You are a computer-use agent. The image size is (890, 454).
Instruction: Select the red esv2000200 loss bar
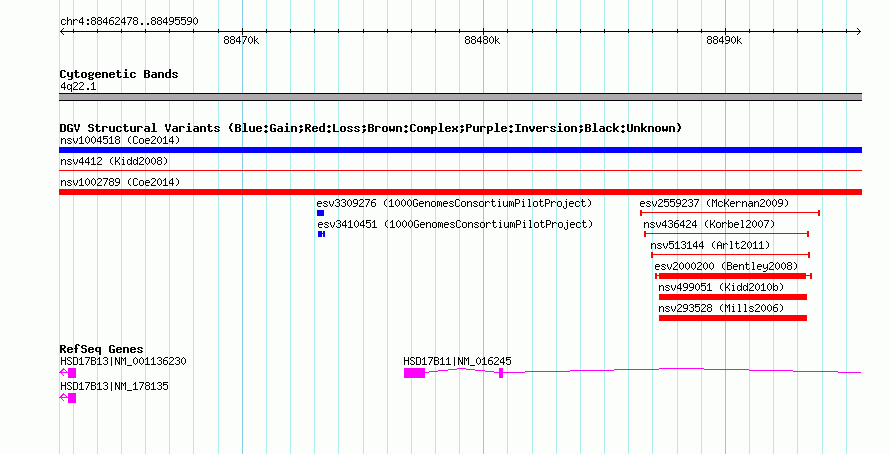(733, 276)
